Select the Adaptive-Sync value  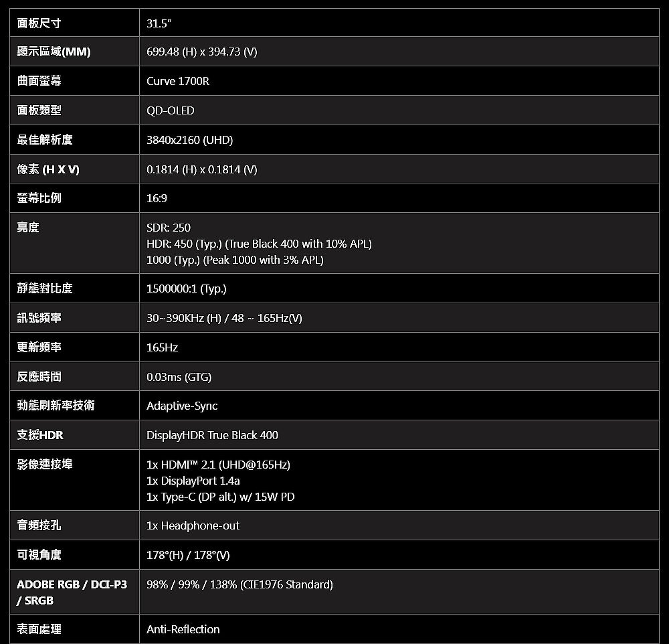[182, 406]
